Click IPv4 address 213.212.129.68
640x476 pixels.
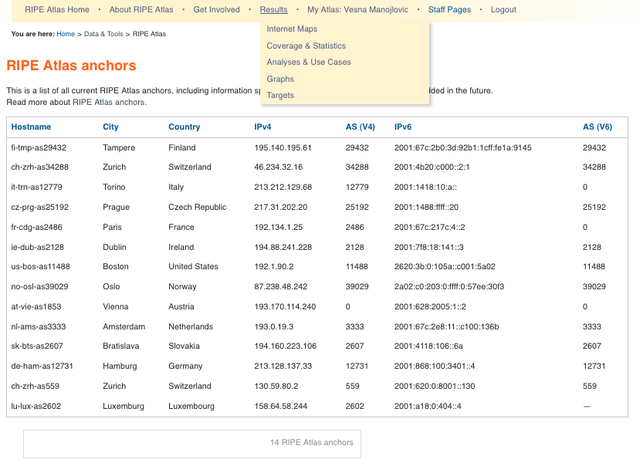[x=283, y=187]
